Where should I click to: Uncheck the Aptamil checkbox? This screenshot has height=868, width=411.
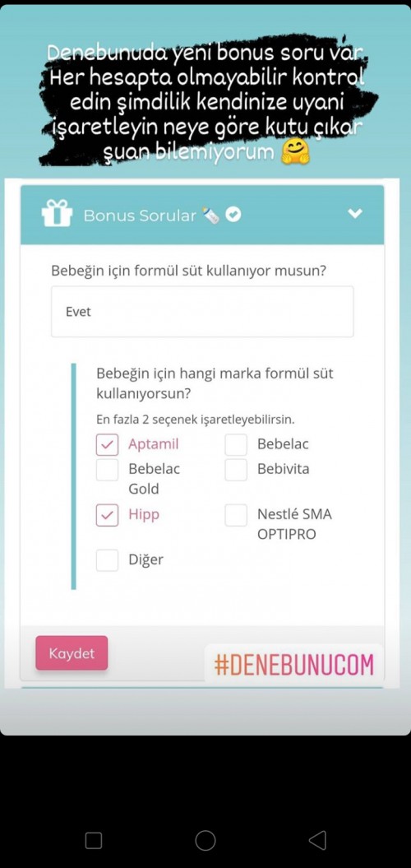coord(108,444)
